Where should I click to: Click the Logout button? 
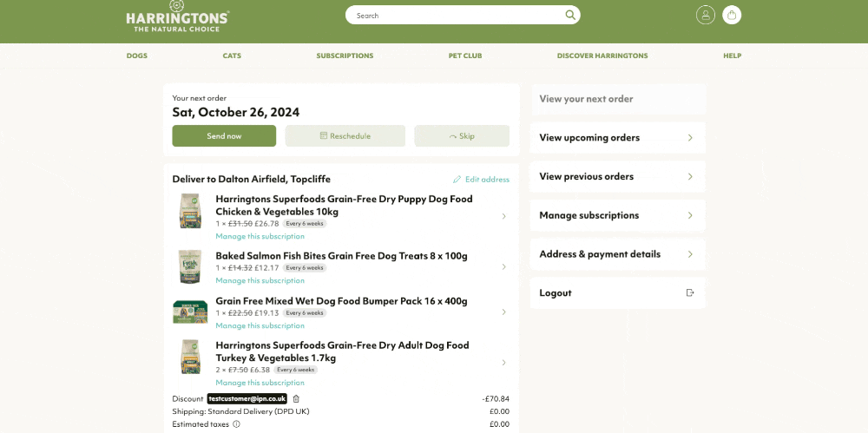pos(618,293)
